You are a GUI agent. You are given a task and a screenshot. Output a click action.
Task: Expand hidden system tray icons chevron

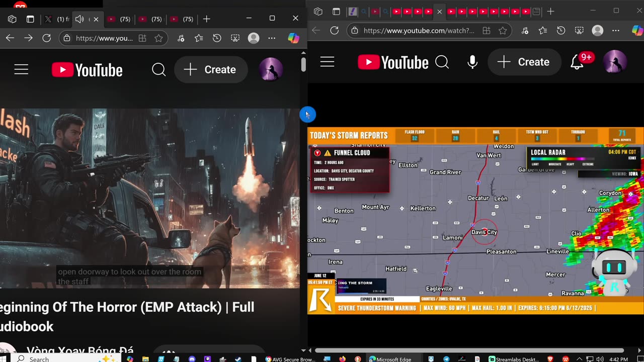(579, 359)
